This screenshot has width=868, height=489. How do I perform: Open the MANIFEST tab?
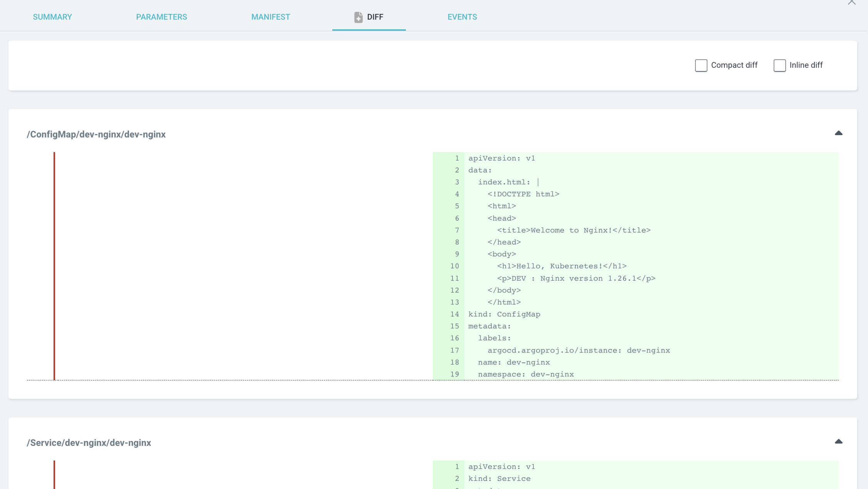coord(271,17)
